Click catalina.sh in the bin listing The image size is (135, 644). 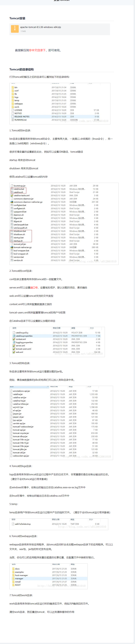18,192
